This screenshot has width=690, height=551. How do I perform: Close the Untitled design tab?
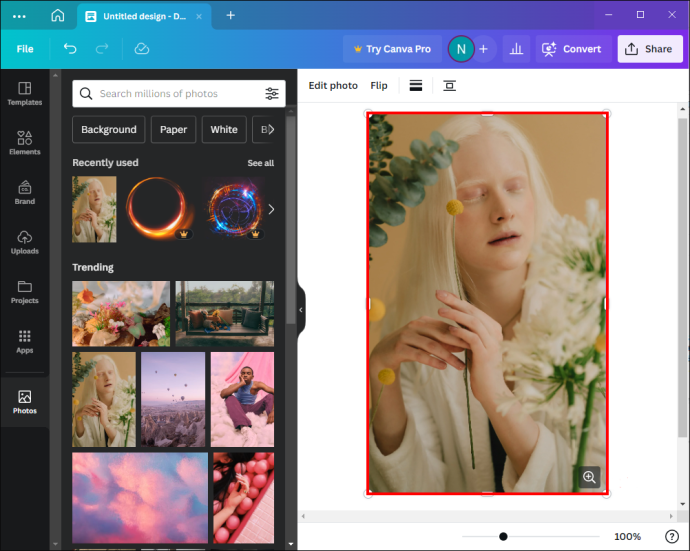[x=199, y=16]
